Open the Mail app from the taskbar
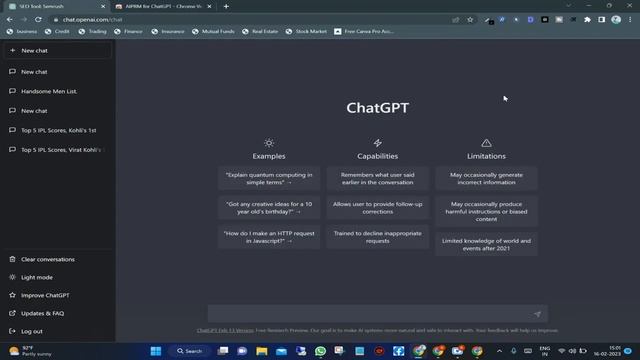This screenshot has width=640, height=360. (281, 351)
